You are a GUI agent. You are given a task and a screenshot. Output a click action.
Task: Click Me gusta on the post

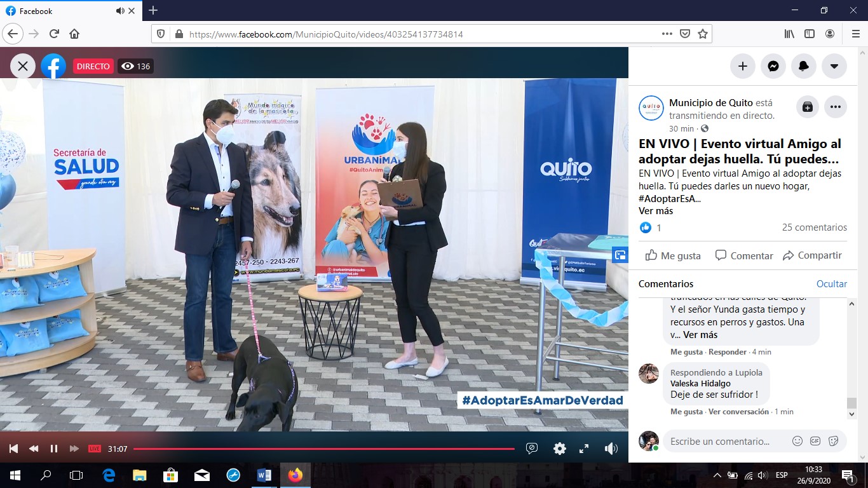point(673,255)
